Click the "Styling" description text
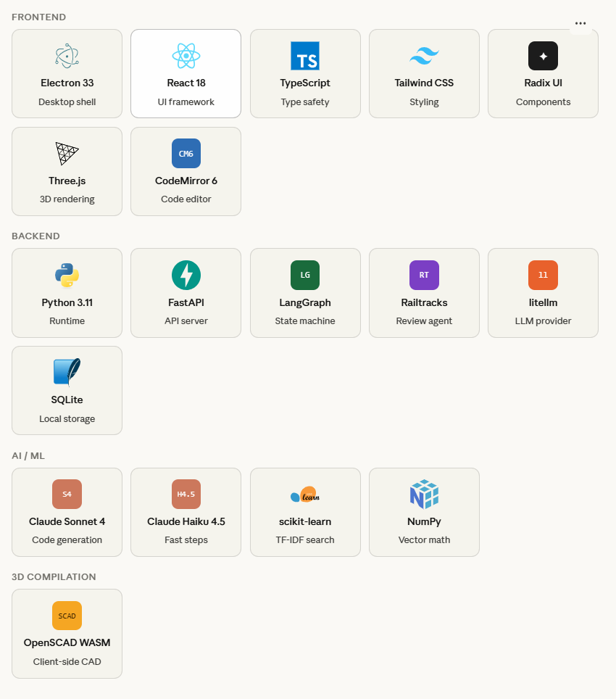 coord(424,102)
